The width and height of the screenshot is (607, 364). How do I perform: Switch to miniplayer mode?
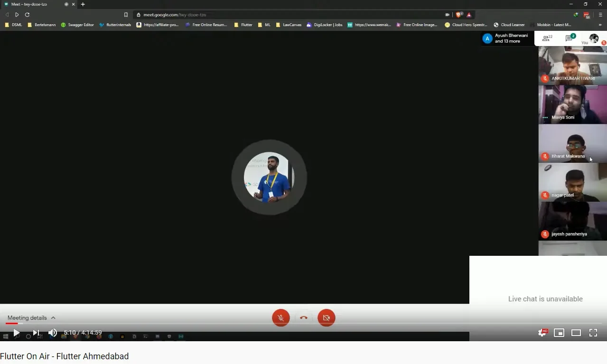(x=559, y=333)
